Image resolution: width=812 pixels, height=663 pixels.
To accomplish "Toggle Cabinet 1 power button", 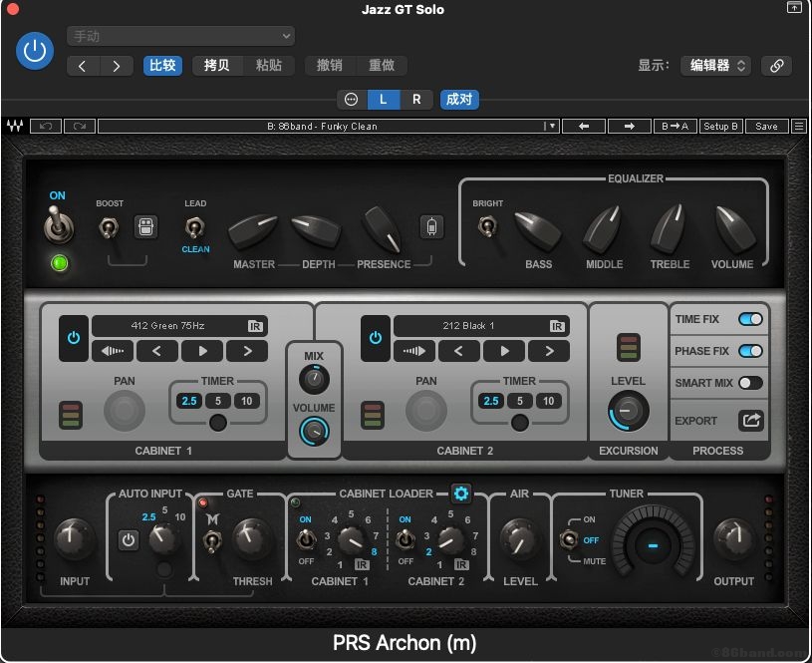I will (x=74, y=338).
